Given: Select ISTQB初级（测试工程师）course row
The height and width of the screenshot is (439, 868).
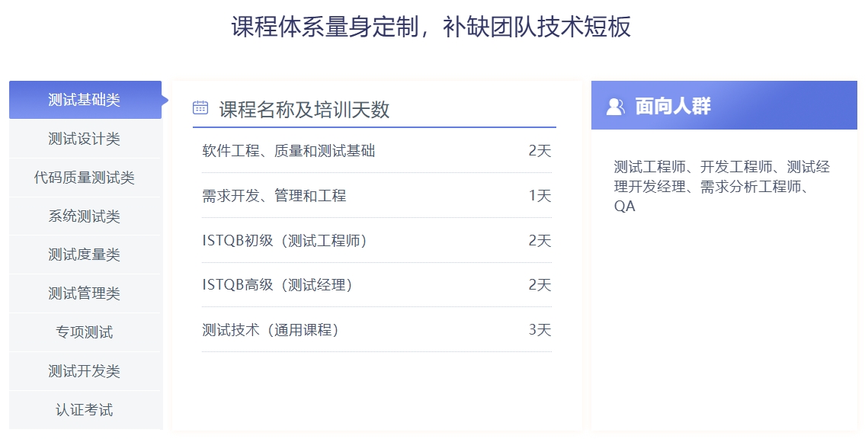Looking at the screenshot, I should 285,241.
